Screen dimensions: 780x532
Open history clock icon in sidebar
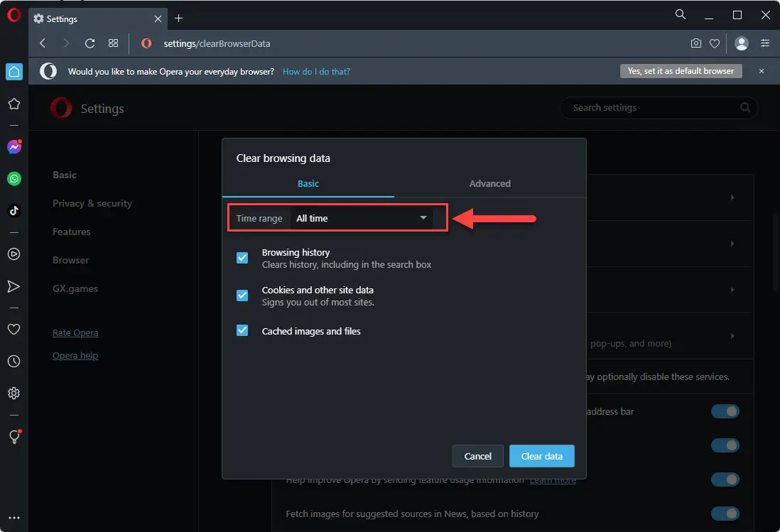(x=14, y=361)
